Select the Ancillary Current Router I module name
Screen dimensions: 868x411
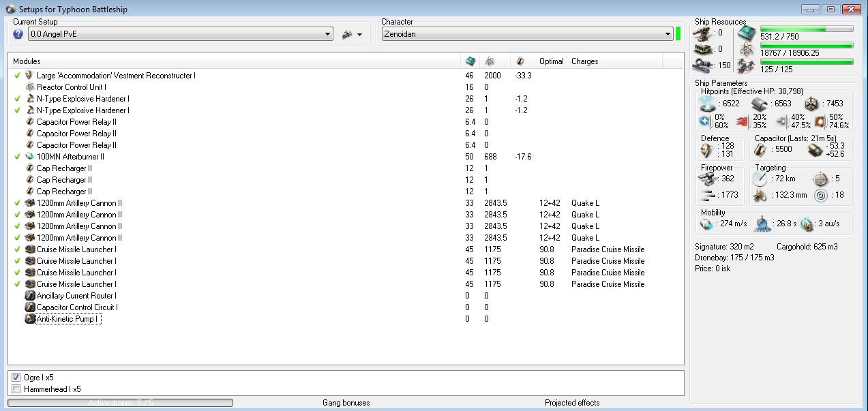tap(76, 296)
